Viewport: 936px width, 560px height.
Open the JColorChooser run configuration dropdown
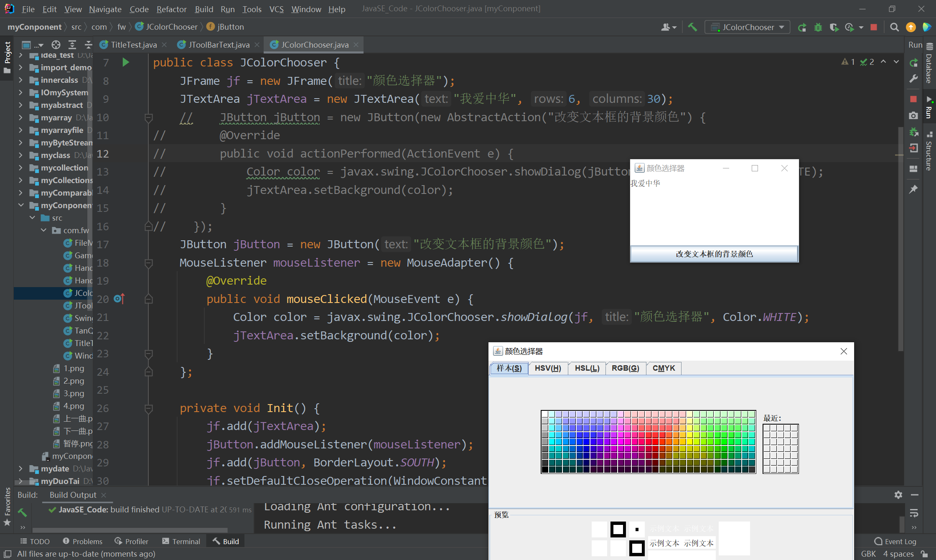pyautogui.click(x=747, y=27)
